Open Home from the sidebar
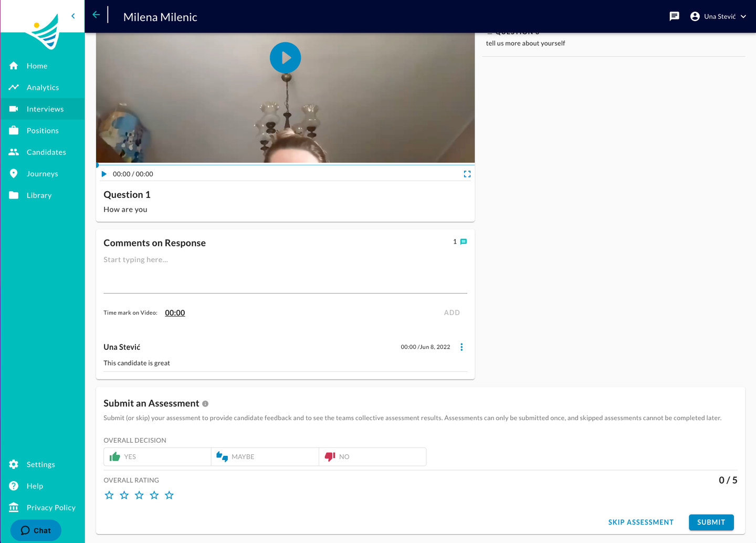The image size is (756, 543). pyautogui.click(x=43, y=66)
